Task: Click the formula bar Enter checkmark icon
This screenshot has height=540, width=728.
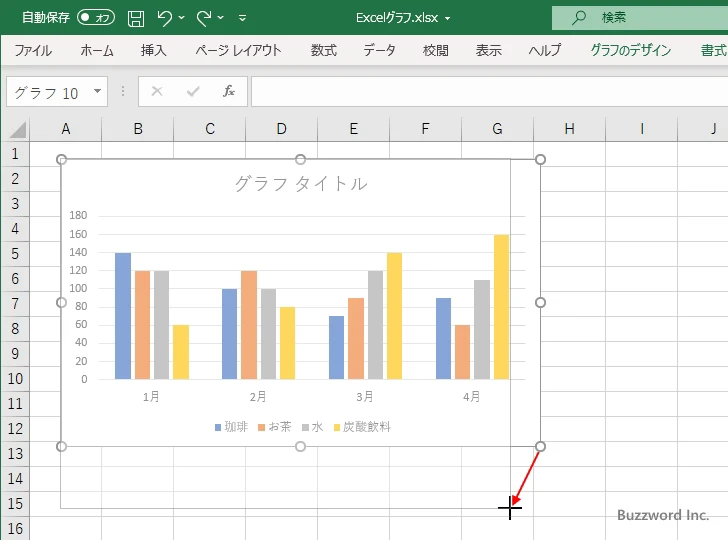Action: [x=193, y=91]
